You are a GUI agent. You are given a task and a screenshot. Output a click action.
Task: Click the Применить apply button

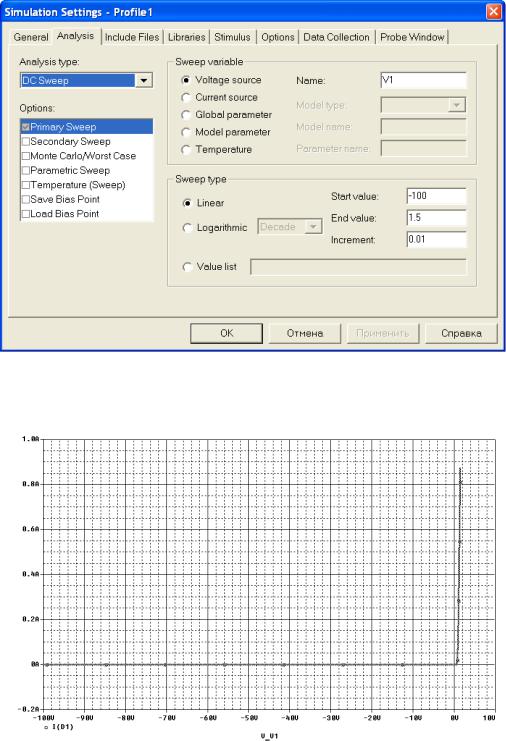click(x=383, y=333)
